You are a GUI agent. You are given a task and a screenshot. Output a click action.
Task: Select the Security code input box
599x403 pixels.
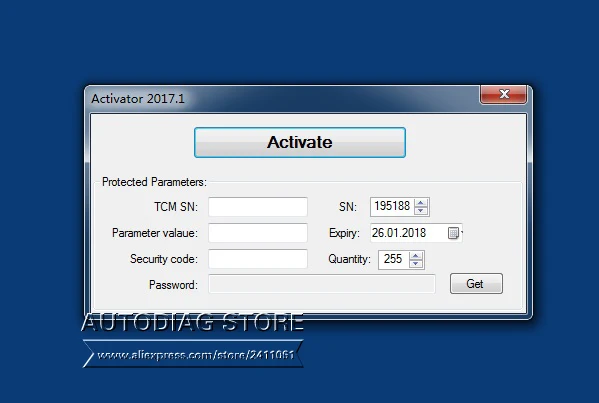coord(258,259)
